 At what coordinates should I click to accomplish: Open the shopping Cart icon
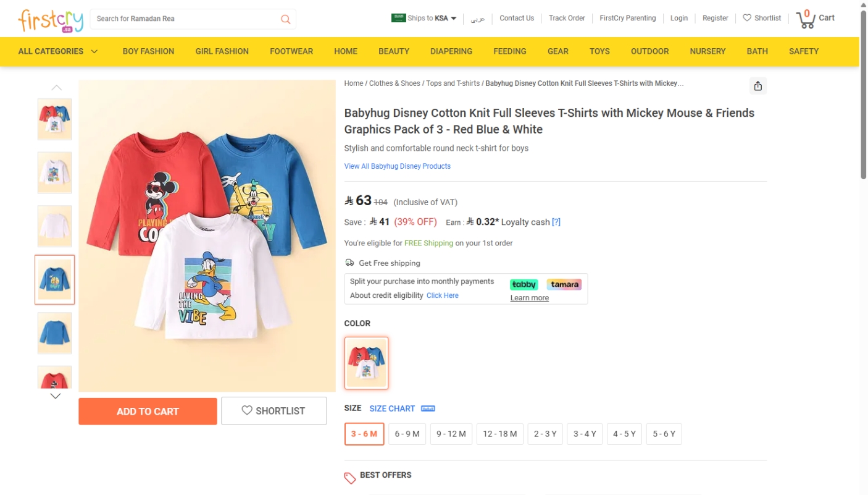point(806,19)
